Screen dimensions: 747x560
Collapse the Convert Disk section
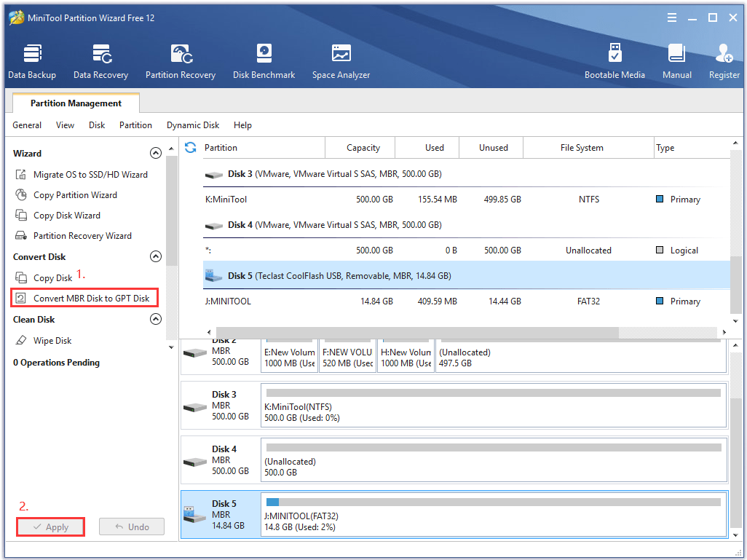tap(155, 256)
